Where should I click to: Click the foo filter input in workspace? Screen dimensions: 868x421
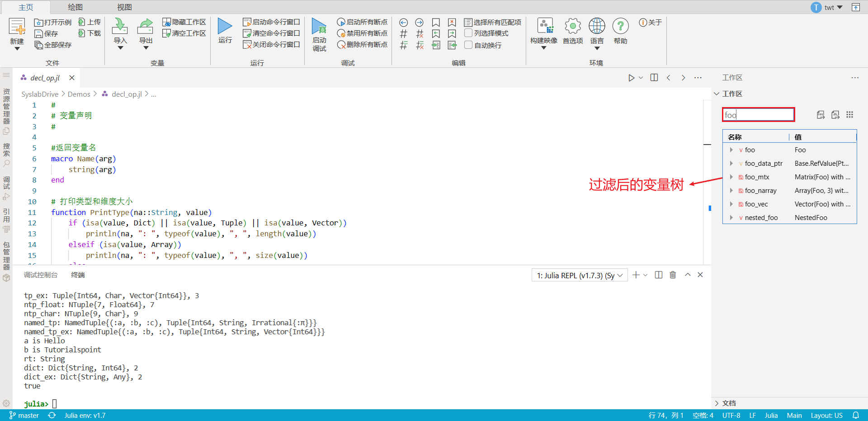(758, 115)
